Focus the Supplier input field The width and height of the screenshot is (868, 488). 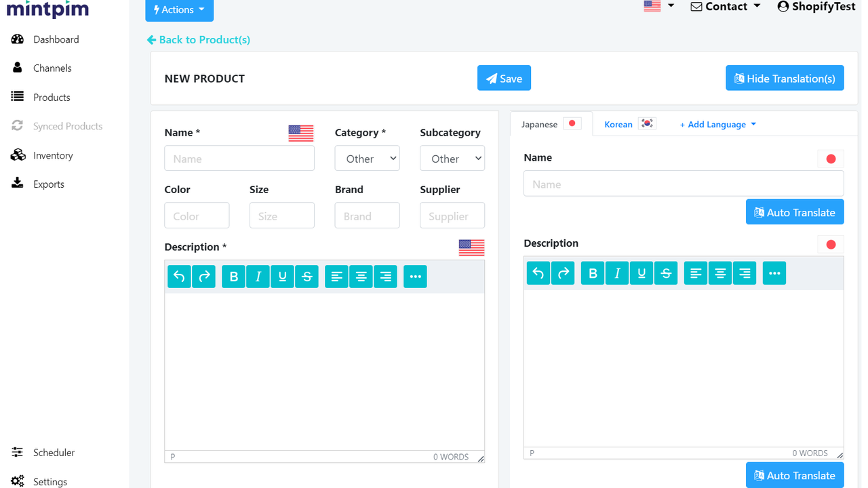point(452,216)
